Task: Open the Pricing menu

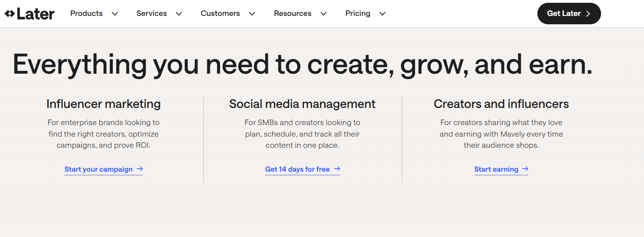Action: coord(358,14)
